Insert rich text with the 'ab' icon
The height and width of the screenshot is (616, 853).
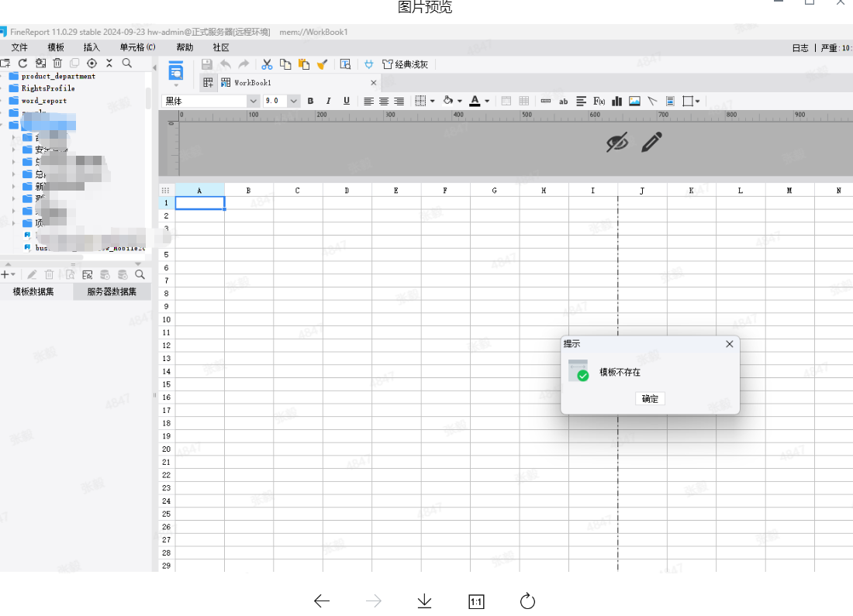point(564,102)
